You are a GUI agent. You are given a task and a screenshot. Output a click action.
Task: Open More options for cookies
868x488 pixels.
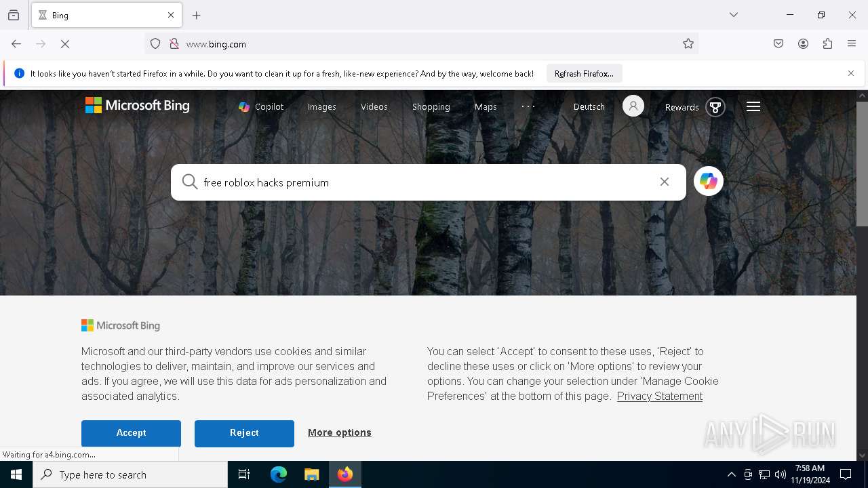340,432
